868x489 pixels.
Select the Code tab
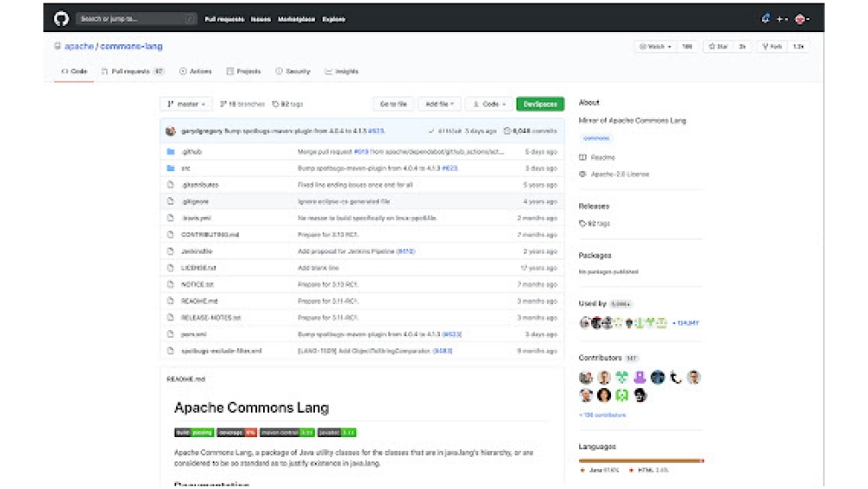74,71
